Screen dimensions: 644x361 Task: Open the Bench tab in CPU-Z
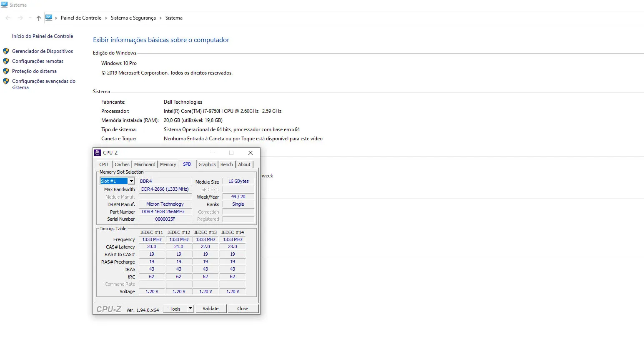[227, 164]
